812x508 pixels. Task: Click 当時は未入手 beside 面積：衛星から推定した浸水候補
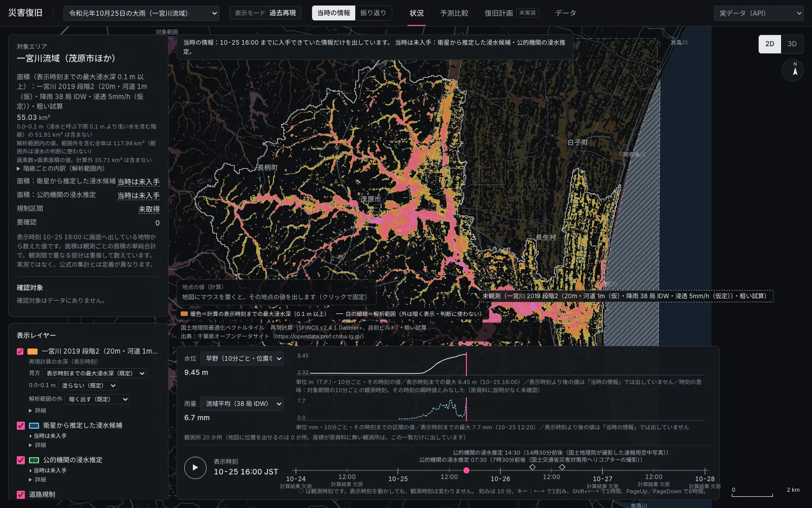139,182
